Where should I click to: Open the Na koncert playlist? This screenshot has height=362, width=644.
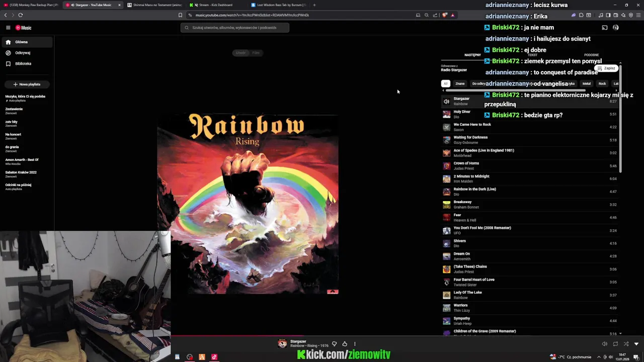click(13, 136)
